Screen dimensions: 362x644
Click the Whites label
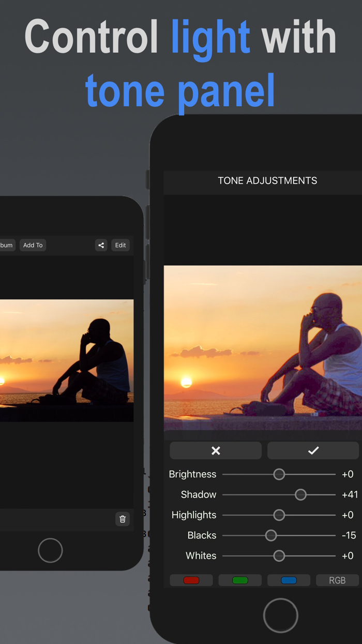(x=201, y=555)
